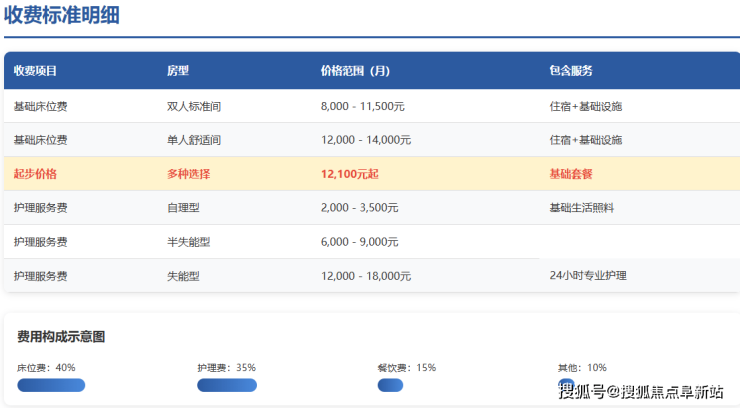The width and height of the screenshot is (740, 408).
Task: Select the 自理型 care type cell
Action: [x=183, y=208]
